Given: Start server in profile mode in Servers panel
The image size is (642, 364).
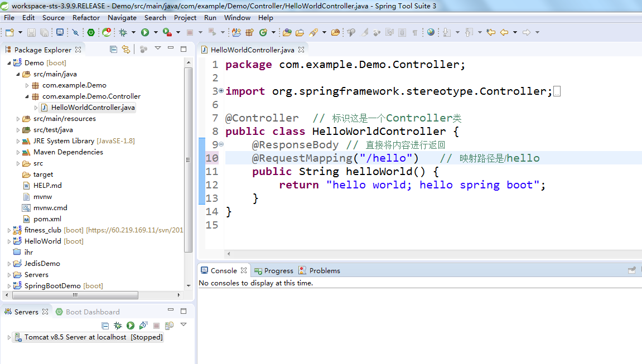Looking at the screenshot, I should [143, 326].
